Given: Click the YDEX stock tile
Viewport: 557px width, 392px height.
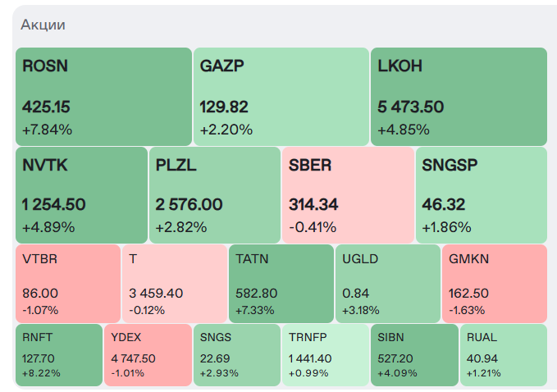Looking at the screenshot, I should (148, 355).
